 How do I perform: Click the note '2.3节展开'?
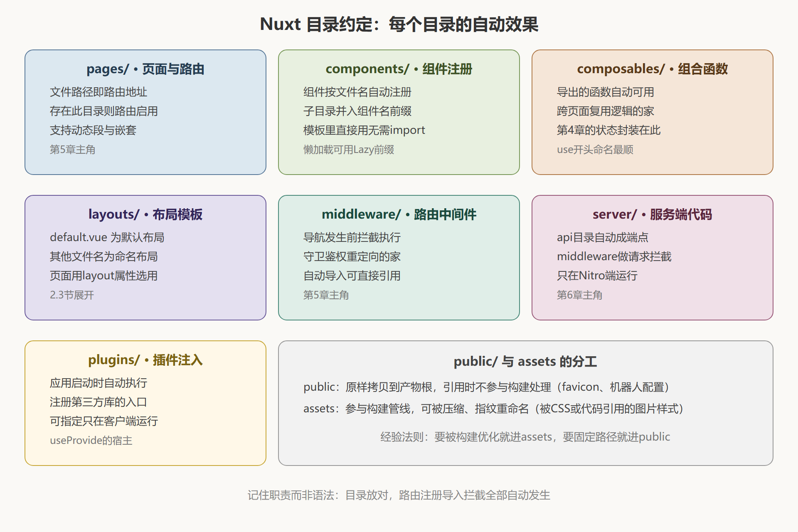(x=72, y=295)
